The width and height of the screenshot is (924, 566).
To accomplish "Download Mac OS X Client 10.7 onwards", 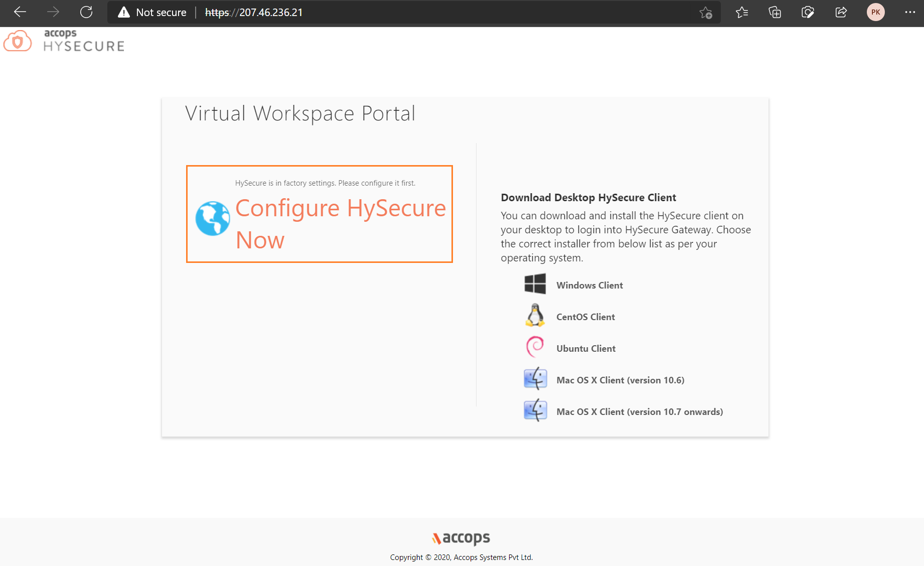I will [640, 412].
